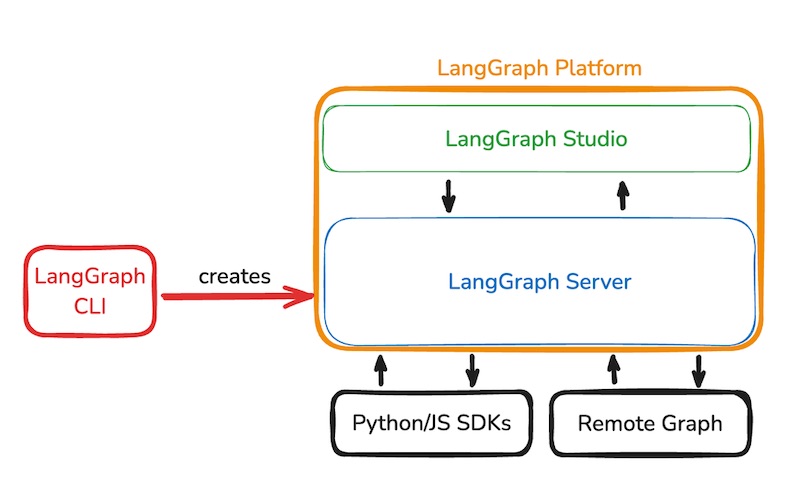Select the up arrow from SDKs to Server
Screen dimensions: 800x492
click(x=380, y=369)
